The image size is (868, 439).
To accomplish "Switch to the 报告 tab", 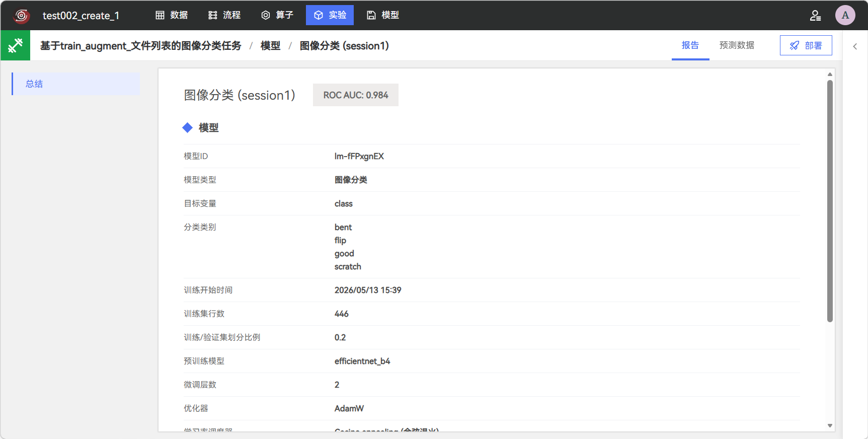I will (x=690, y=45).
